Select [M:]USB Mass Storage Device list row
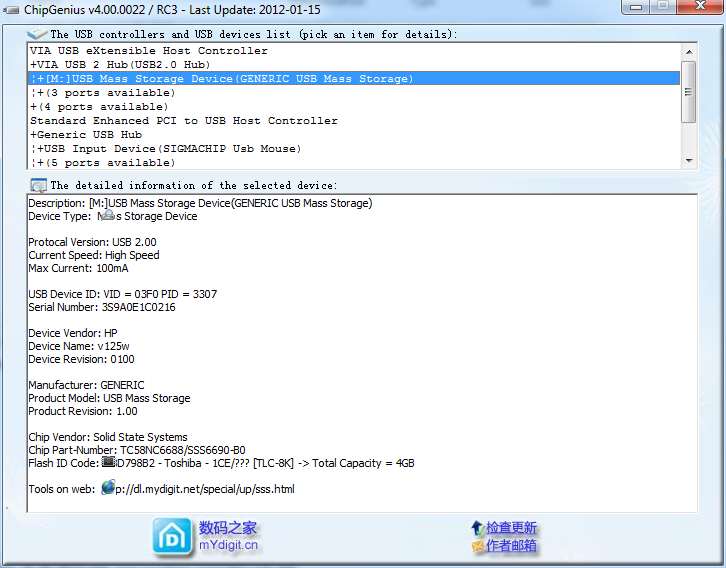The image size is (726, 568). (354, 79)
